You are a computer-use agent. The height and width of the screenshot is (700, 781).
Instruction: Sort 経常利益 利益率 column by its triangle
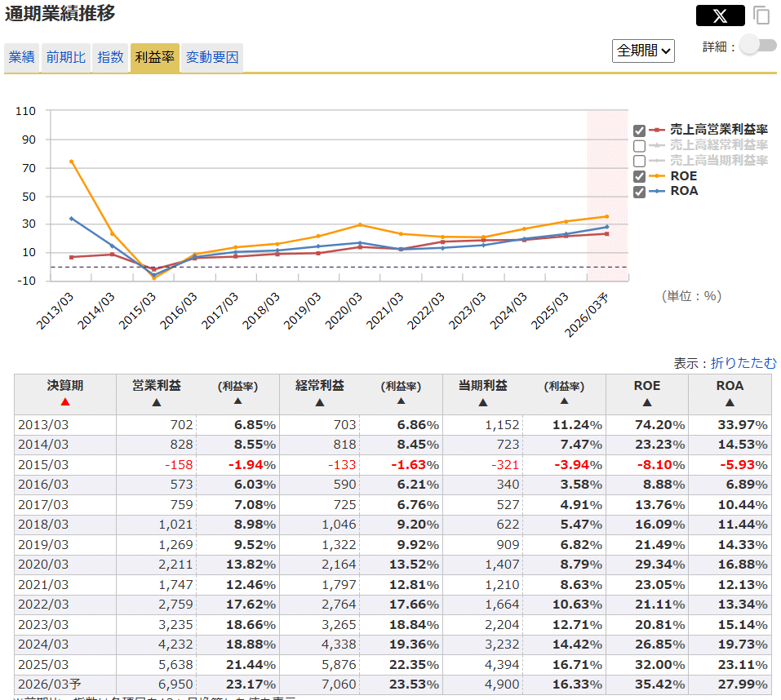401,401
